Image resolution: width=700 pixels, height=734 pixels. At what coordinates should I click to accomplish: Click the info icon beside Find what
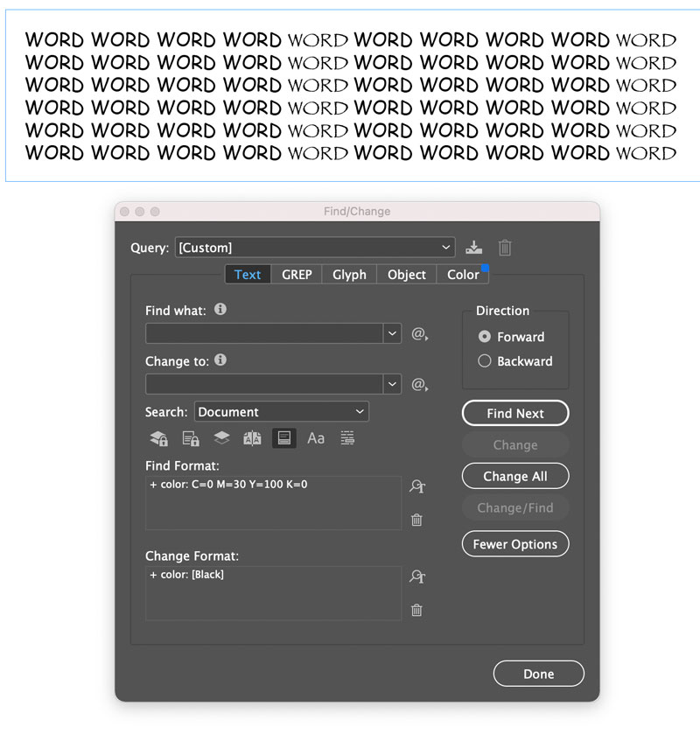pos(220,310)
